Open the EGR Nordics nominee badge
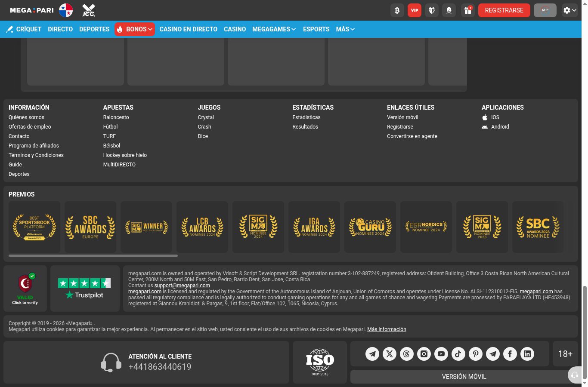Screen dimensions: 588x387 pyautogui.click(x=426, y=227)
